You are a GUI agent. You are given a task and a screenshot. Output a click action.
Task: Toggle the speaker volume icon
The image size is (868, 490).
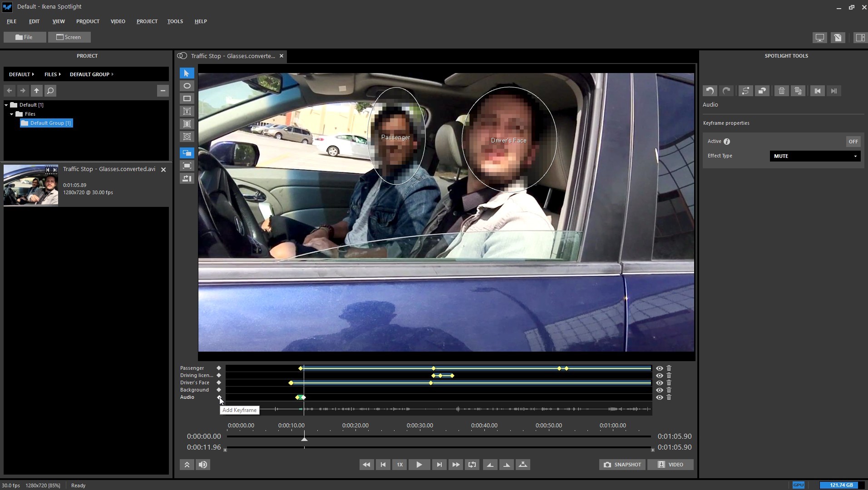pyautogui.click(x=203, y=465)
